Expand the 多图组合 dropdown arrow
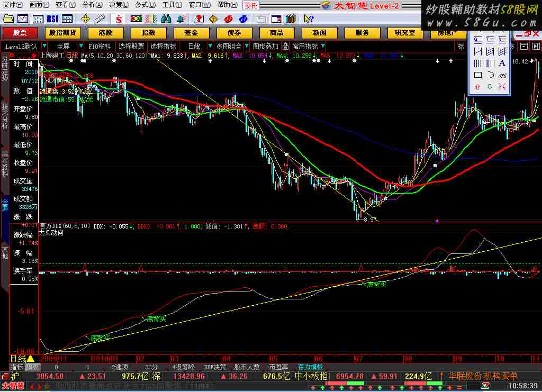This screenshot has height=392, width=542. click(x=246, y=46)
